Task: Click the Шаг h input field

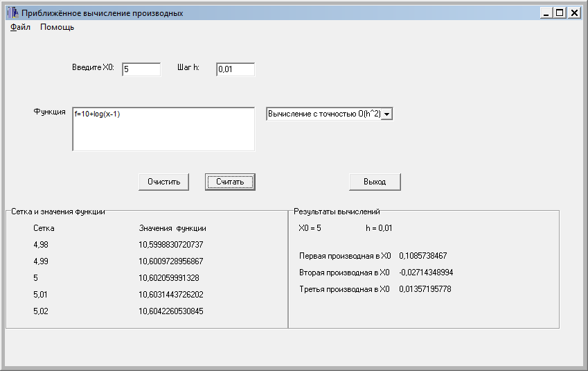Action: (235, 69)
